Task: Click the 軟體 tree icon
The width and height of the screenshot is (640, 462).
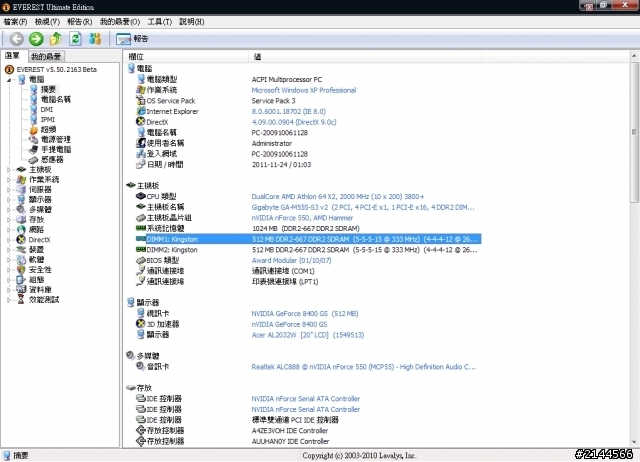Action: click(x=21, y=260)
